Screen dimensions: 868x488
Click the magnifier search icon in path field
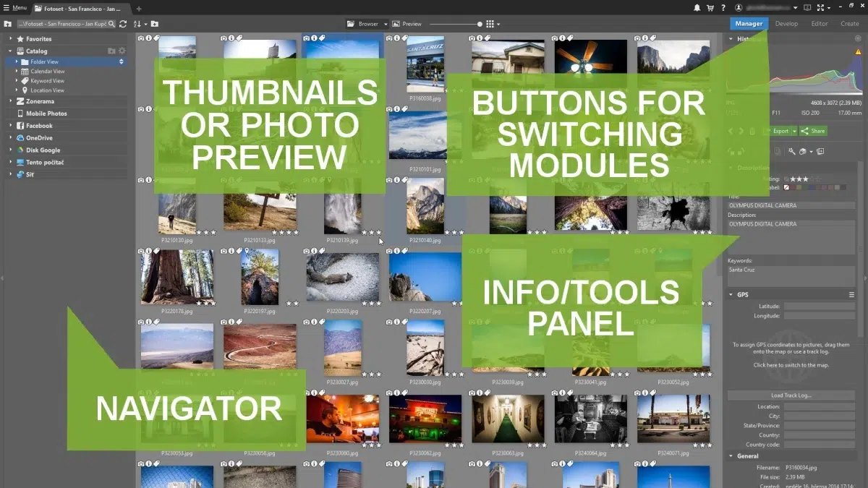pos(111,24)
